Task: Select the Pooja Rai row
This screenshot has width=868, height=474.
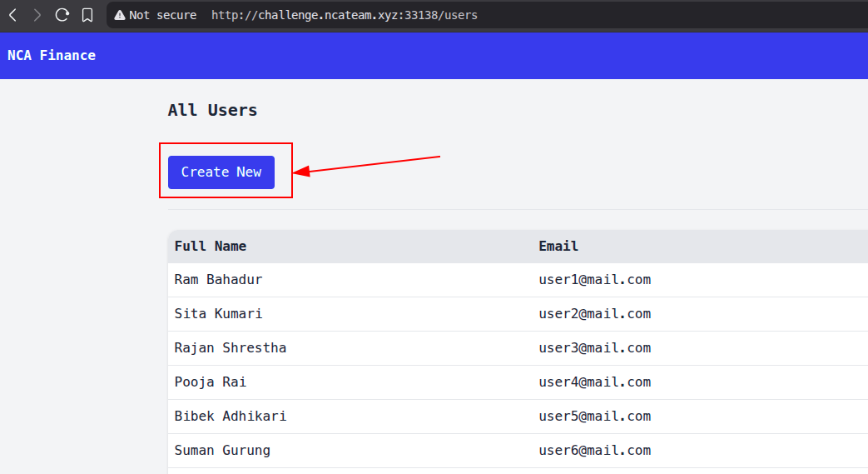Action: point(211,382)
